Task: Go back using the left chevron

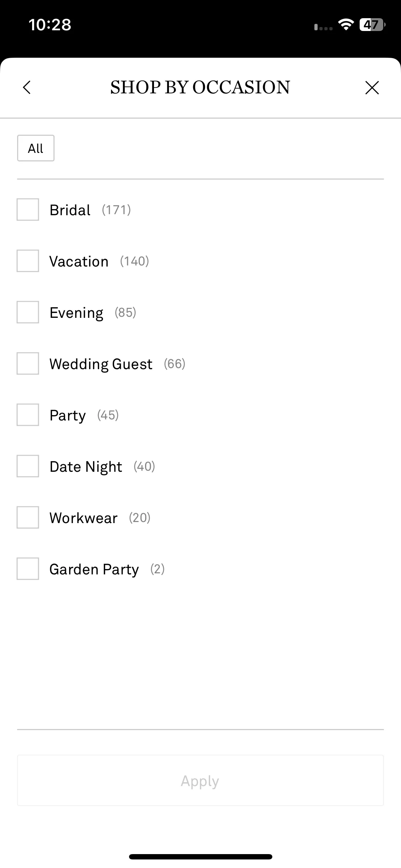Action: (x=27, y=87)
